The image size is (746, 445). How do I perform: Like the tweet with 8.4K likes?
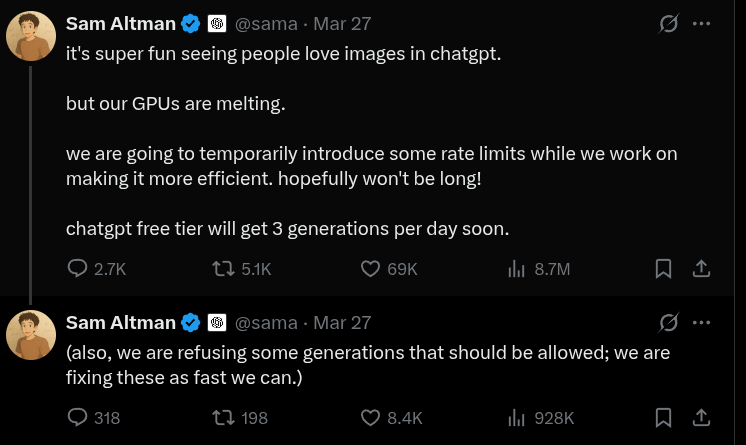370,417
